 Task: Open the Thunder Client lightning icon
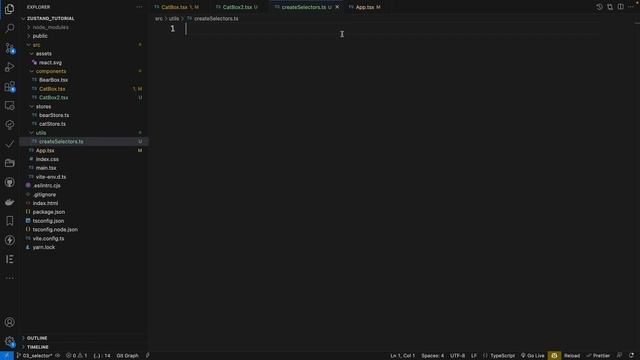9,240
